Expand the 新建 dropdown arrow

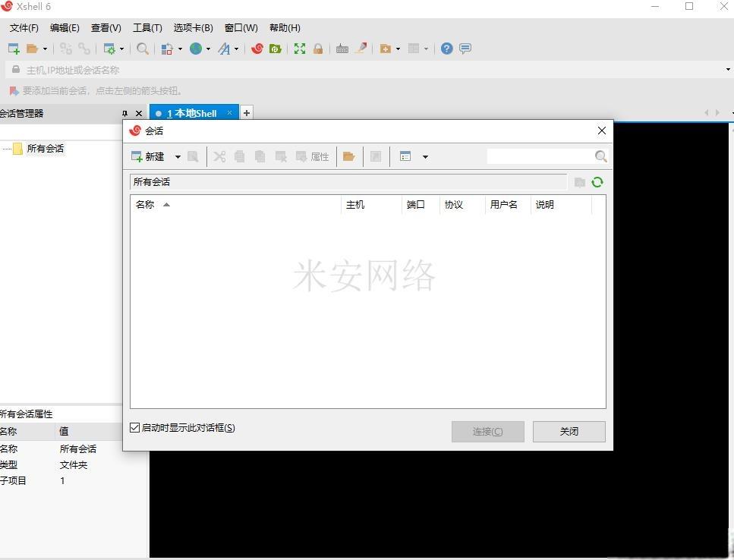pos(178,157)
